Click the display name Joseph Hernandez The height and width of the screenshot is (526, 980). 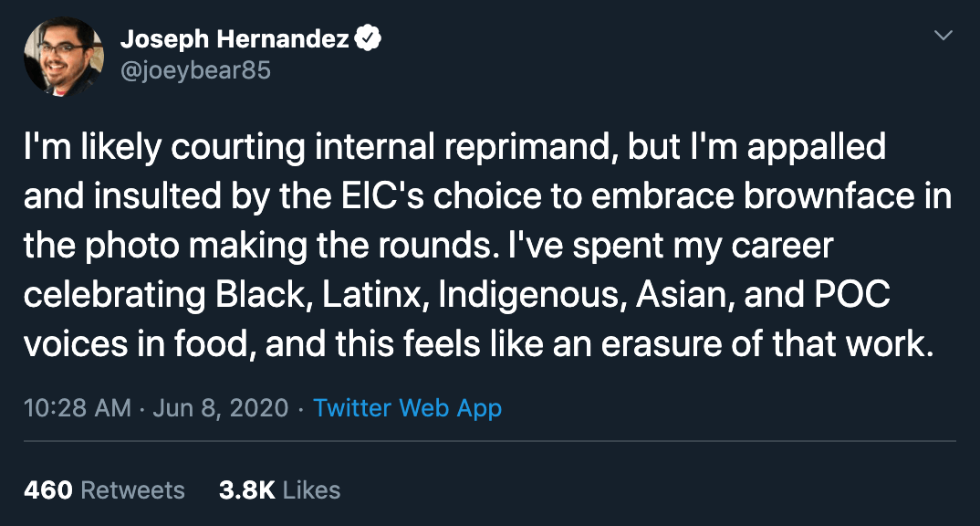(235, 39)
